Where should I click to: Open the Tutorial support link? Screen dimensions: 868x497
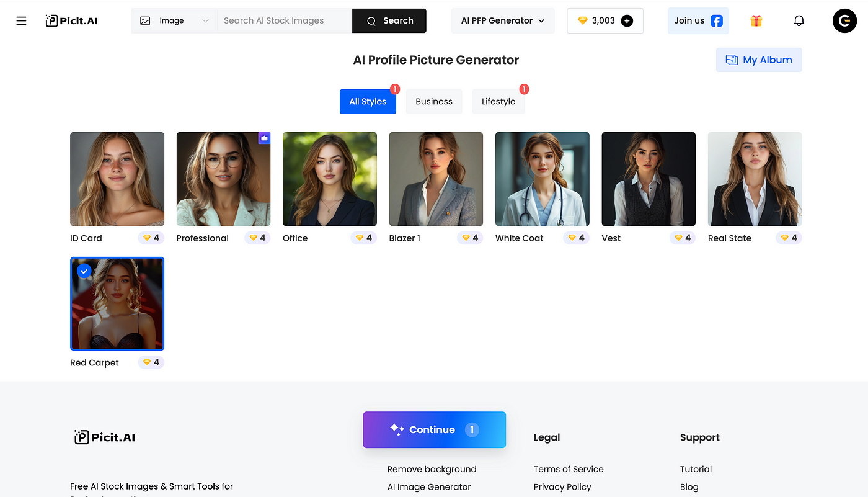(x=696, y=469)
